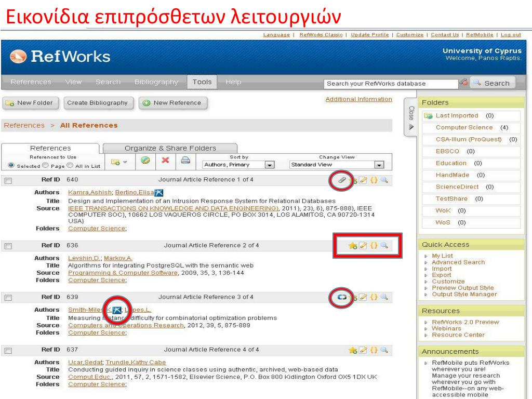Click the view magnifier icon for Ref 639
This screenshot has height=399, width=532.
coord(384,297)
